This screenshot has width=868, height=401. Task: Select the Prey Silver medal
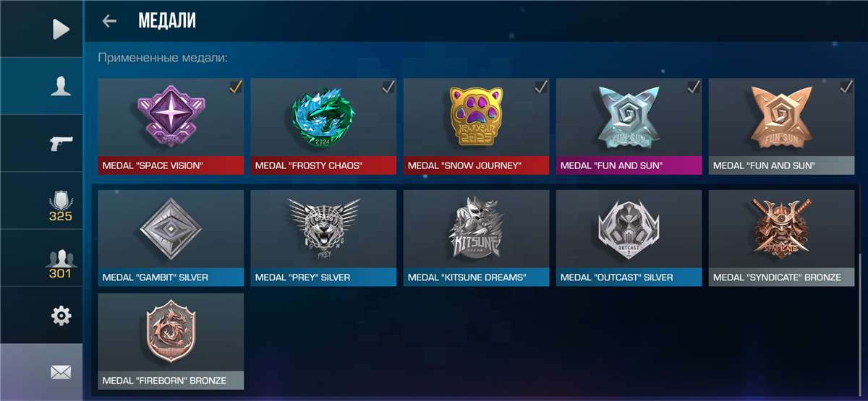[323, 238]
